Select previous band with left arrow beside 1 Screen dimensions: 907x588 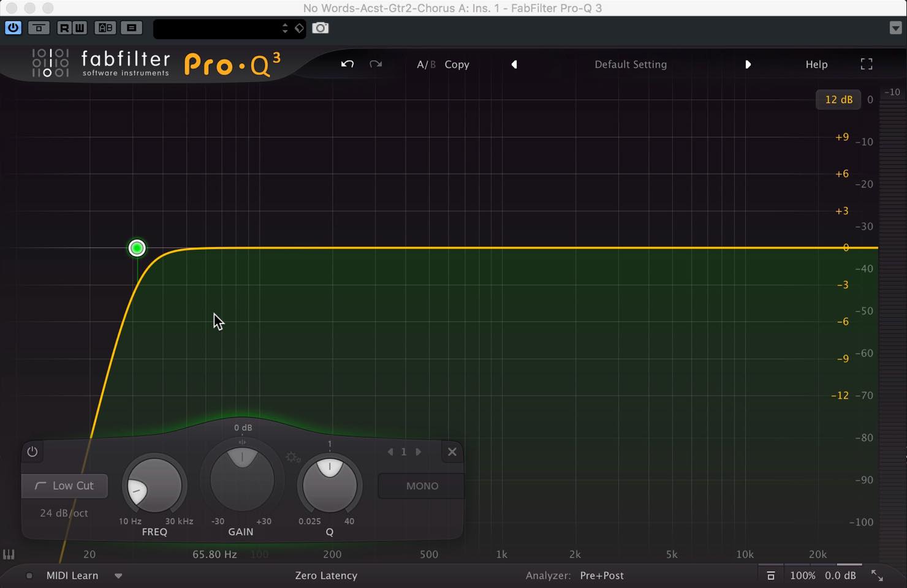click(x=390, y=452)
